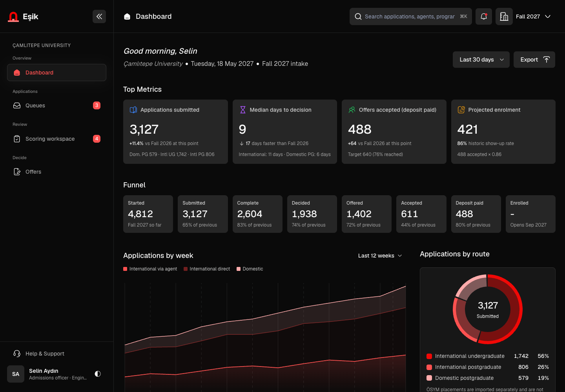Toggle Domestic legend series
Viewport: 565px width, 392px height.
250,269
